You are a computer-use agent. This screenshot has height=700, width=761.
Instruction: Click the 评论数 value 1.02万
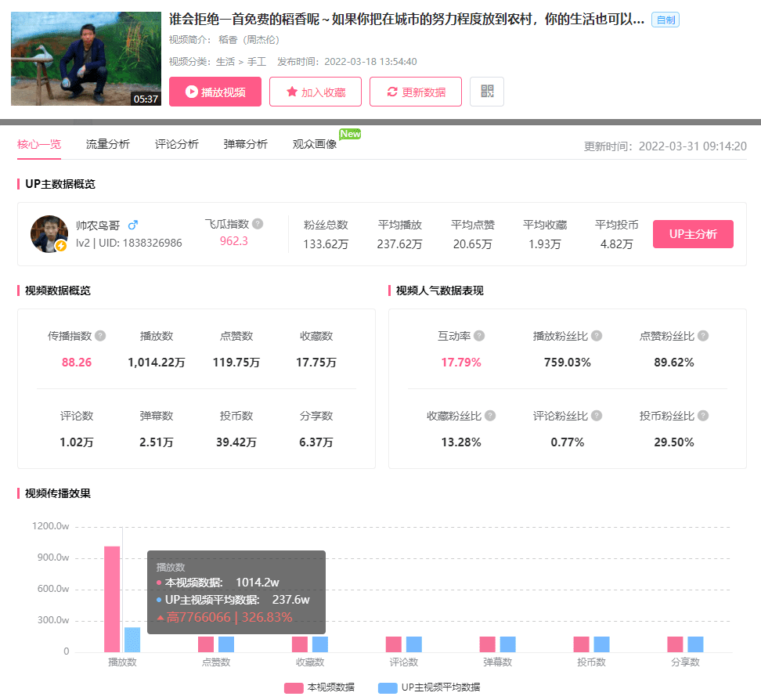[x=77, y=442]
